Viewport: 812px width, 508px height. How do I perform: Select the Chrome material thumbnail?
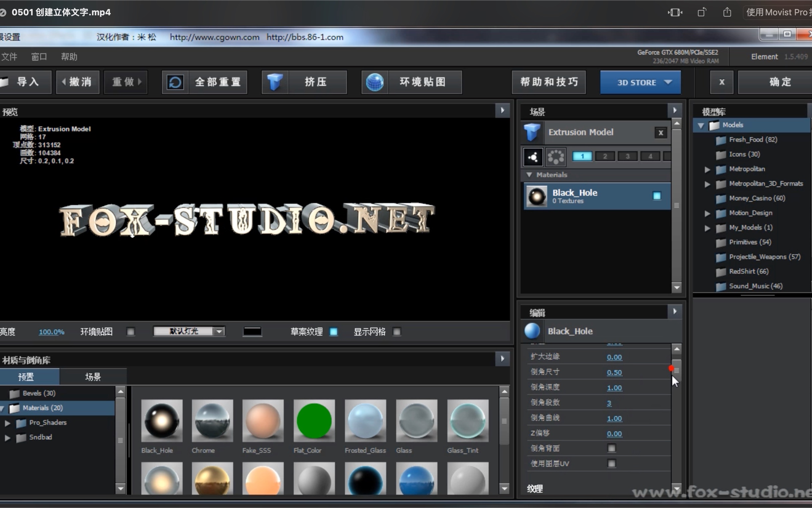(212, 421)
